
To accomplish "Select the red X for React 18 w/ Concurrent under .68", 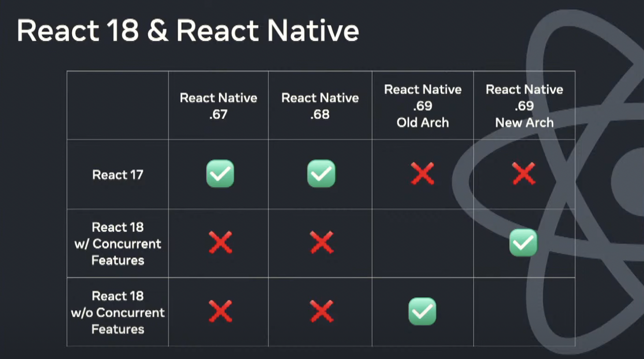I will click(x=322, y=242).
